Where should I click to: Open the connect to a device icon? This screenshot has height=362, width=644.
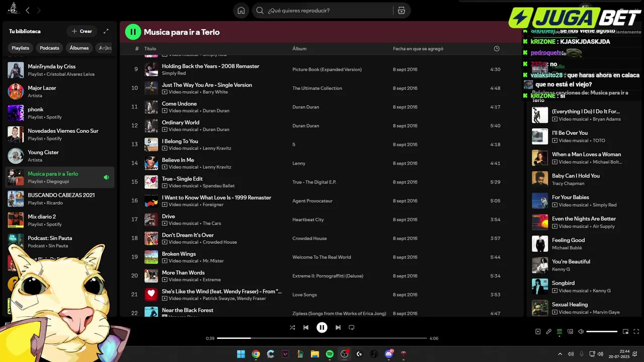pyautogui.click(x=570, y=331)
